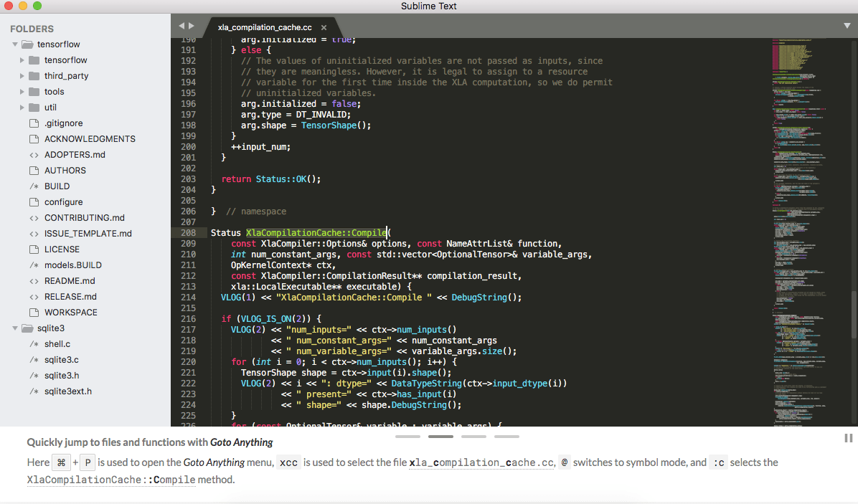Expand the third_party folder
Viewport: 858px width, 504px height.
[23, 75]
